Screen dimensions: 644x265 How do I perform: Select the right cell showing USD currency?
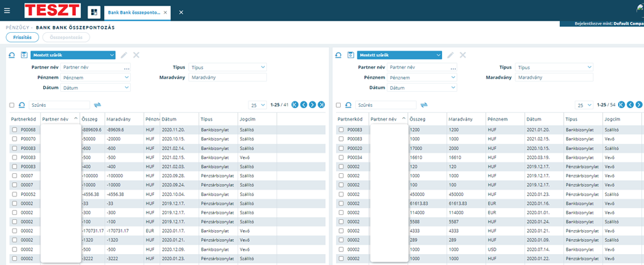pyautogui.click(x=505, y=250)
